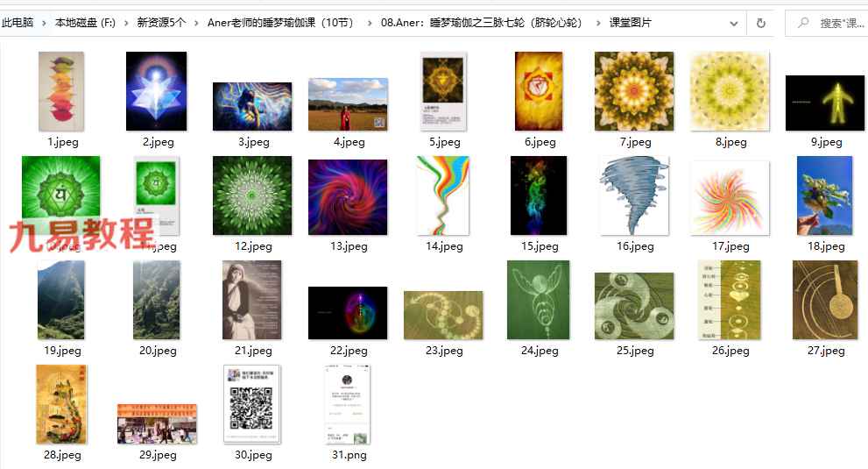Click the refresh icon beside address bar
This screenshot has width=868, height=469.
tap(761, 23)
